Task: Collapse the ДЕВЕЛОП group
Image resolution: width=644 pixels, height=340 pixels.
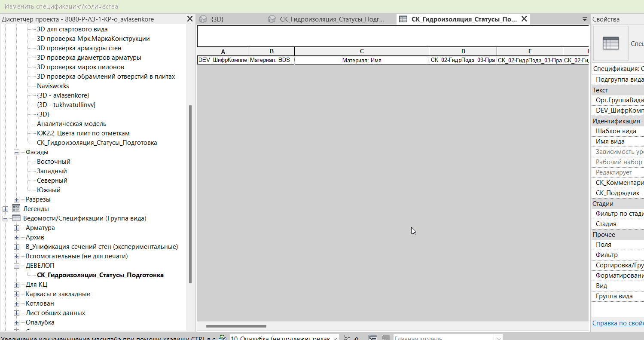Action: click(17, 266)
